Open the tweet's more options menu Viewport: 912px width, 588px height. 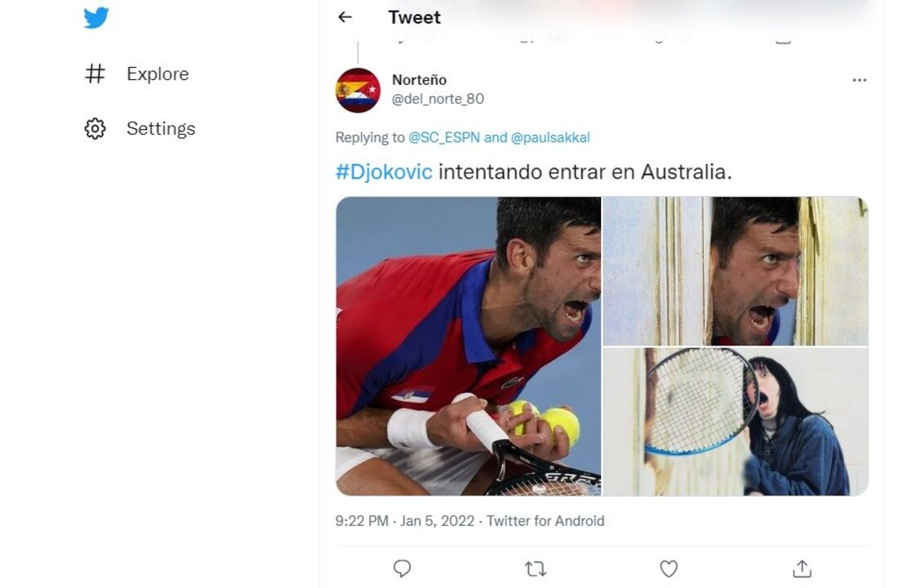[859, 80]
